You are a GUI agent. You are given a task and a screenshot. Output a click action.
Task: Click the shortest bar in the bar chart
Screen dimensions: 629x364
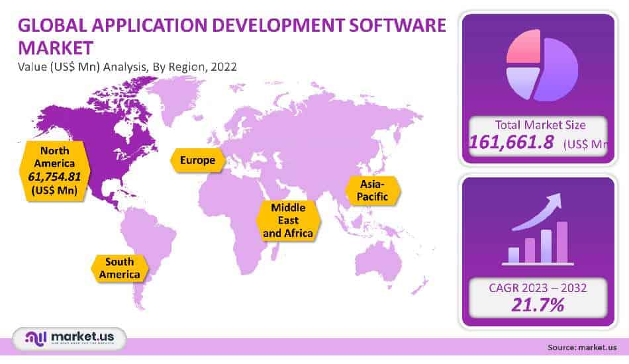[514, 254]
